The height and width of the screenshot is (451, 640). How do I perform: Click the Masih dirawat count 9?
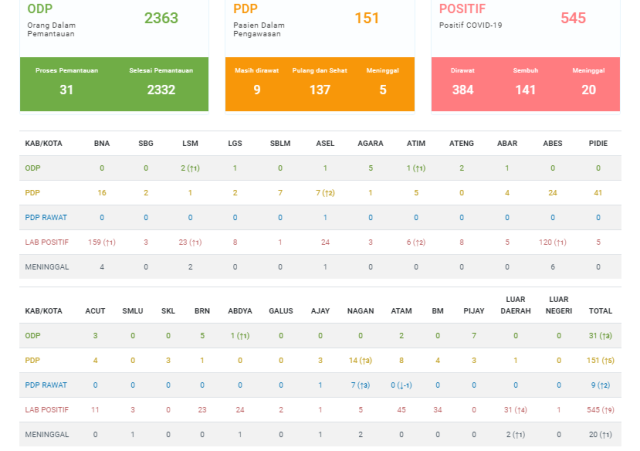(257, 90)
